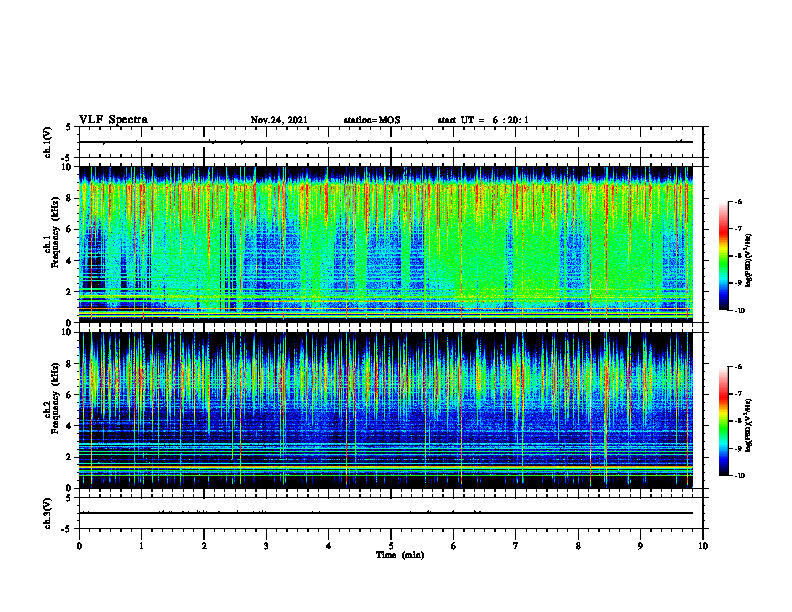Click tick label "1" on the Time axis
The height and width of the screenshot is (612, 792).
[141, 546]
